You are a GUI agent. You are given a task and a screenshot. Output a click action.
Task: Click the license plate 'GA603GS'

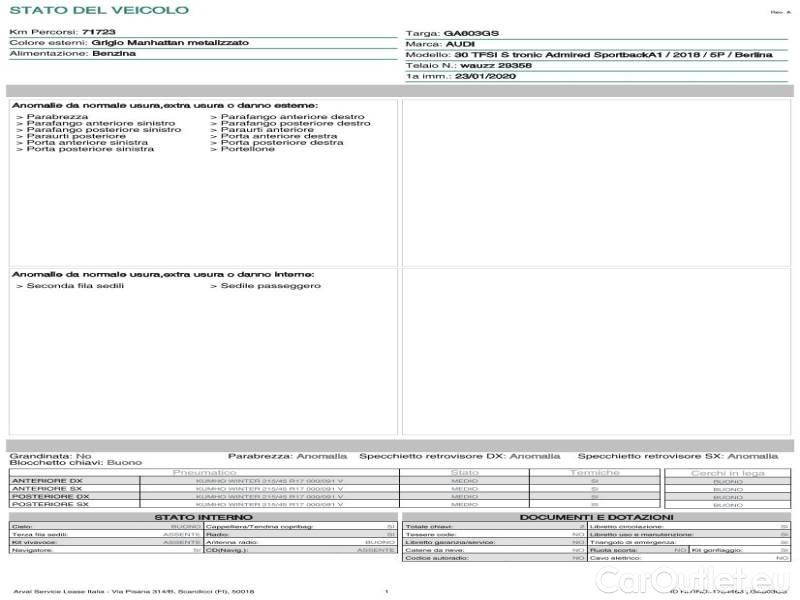pyautogui.click(x=471, y=33)
